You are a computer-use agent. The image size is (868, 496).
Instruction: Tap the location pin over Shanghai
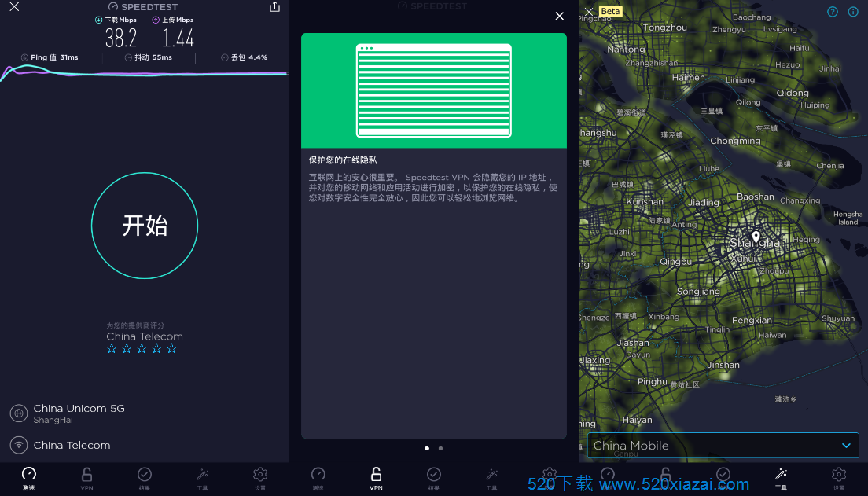coord(756,238)
